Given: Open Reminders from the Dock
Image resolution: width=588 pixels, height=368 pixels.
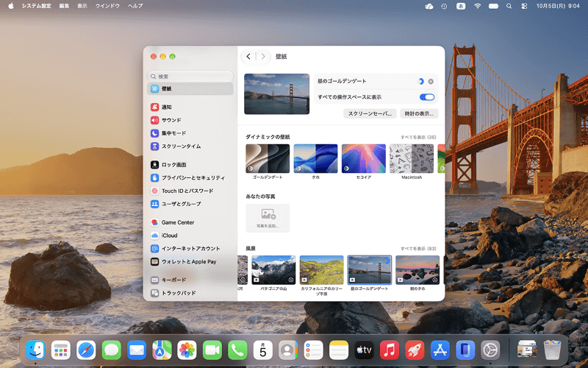Looking at the screenshot, I should (314, 350).
